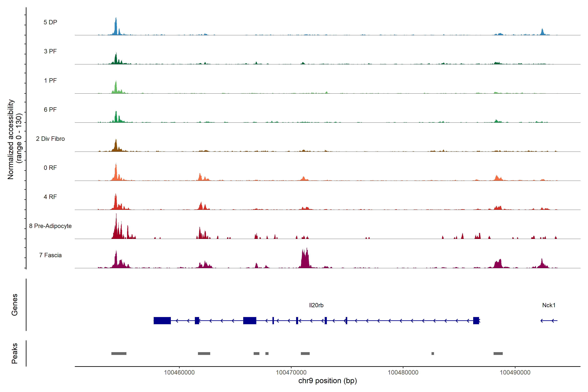Click the 100460000 axis tick label
The width and height of the screenshot is (588, 392).
(x=179, y=373)
